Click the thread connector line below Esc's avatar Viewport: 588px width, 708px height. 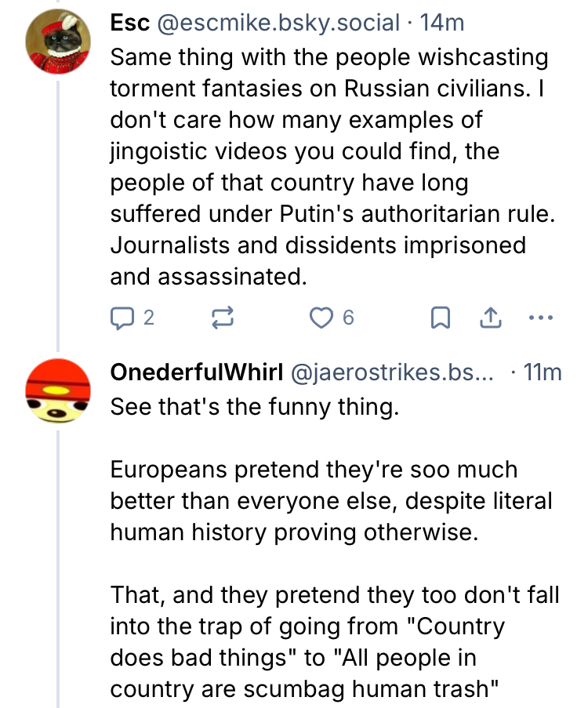tap(58, 212)
